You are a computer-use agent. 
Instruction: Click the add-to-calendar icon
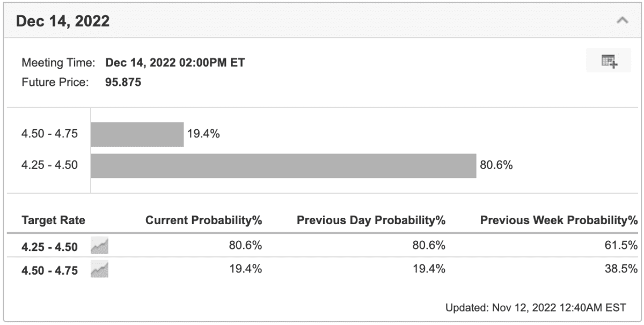pyautogui.click(x=609, y=61)
